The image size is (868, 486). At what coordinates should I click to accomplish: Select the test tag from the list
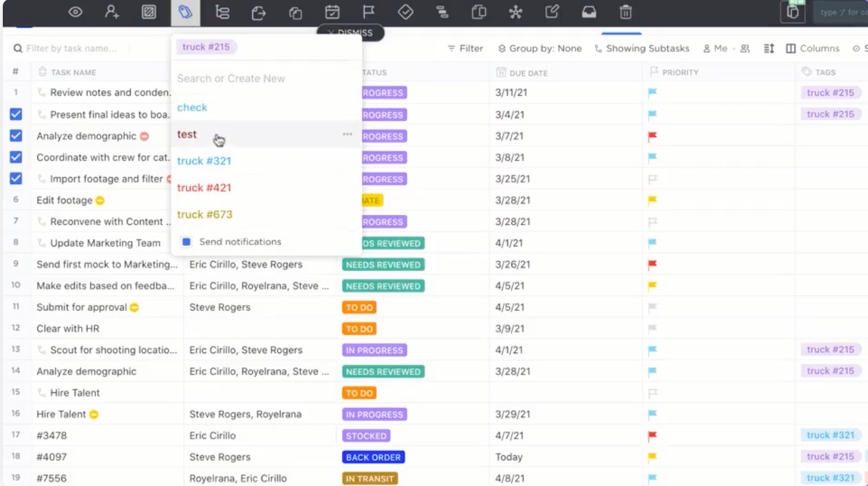[187, 134]
